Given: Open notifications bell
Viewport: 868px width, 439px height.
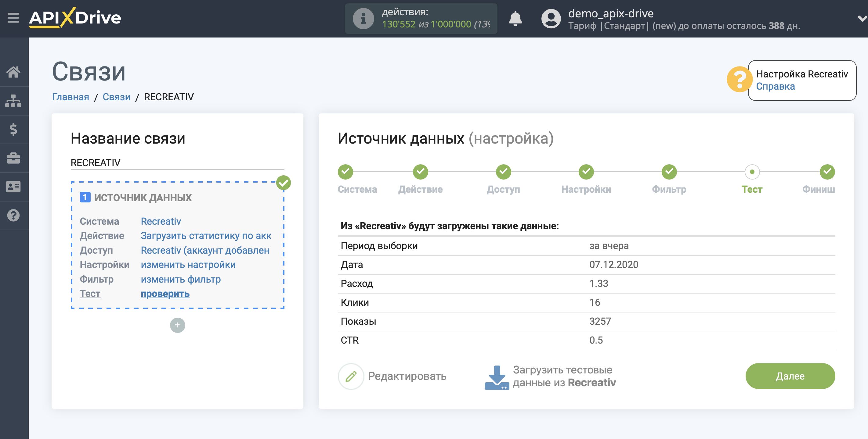Looking at the screenshot, I should tap(515, 19).
